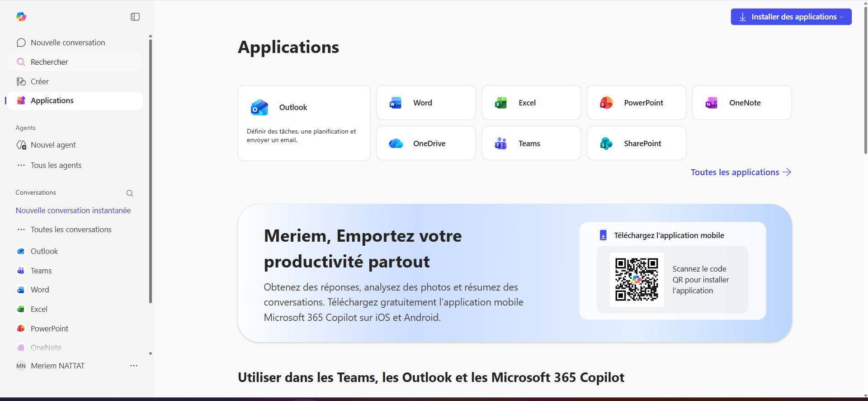Open Meriem NATTAT options menu

coord(133,366)
